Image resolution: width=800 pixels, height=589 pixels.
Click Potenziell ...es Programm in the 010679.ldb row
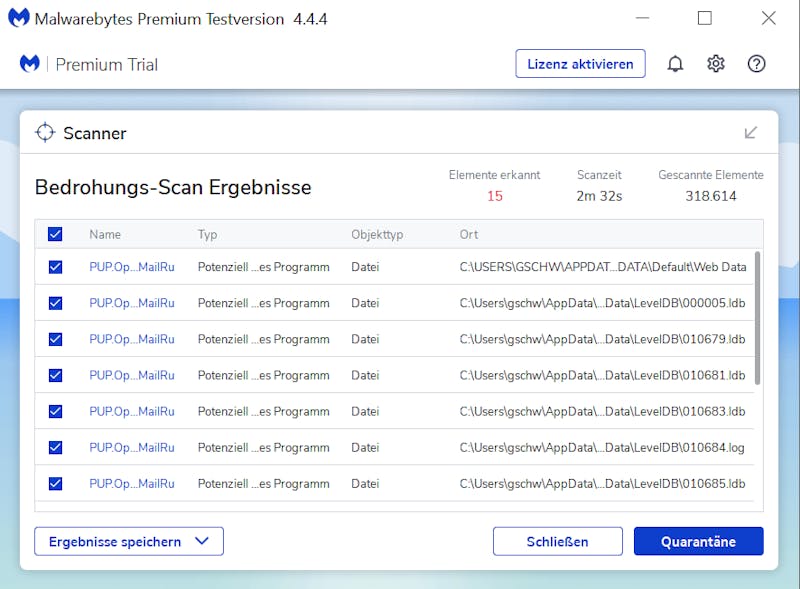point(264,339)
